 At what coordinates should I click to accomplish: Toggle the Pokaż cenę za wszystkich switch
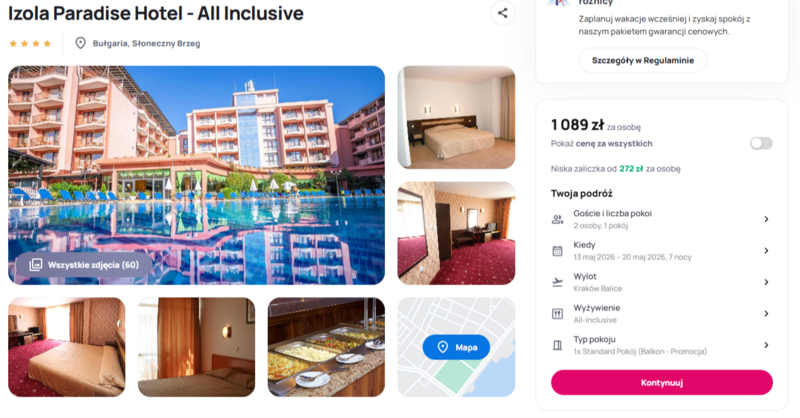coord(761,143)
